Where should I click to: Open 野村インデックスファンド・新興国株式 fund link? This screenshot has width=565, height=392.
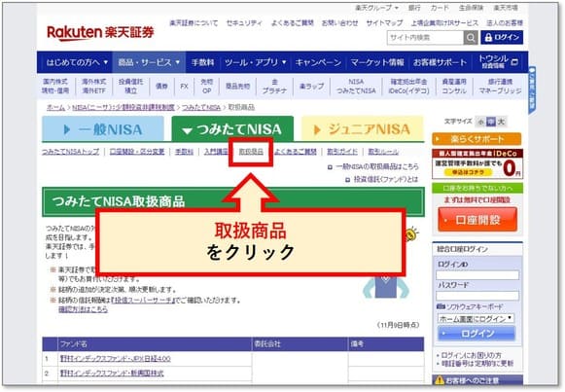(x=112, y=374)
